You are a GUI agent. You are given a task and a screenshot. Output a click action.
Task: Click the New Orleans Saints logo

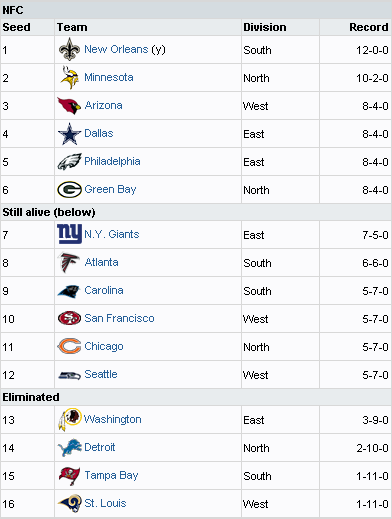(x=69, y=49)
